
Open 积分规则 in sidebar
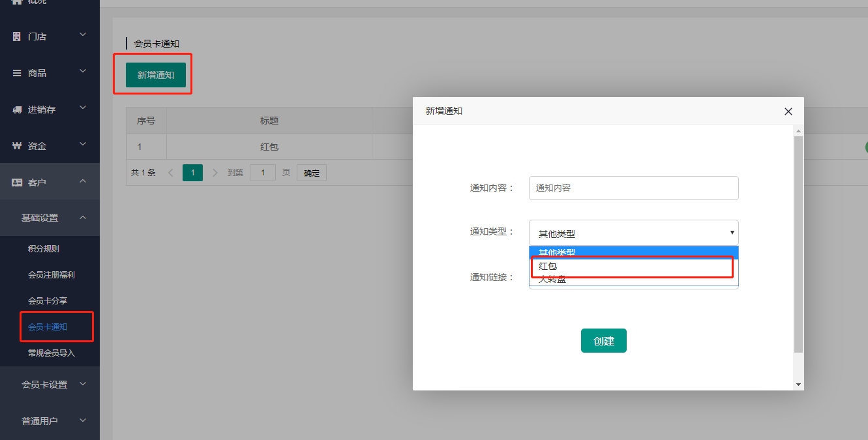(44, 249)
